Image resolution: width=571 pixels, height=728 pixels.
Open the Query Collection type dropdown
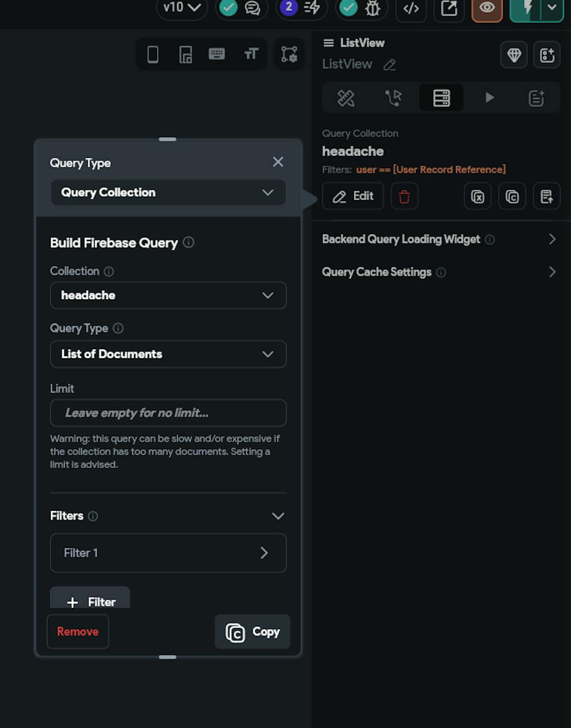pos(168,193)
